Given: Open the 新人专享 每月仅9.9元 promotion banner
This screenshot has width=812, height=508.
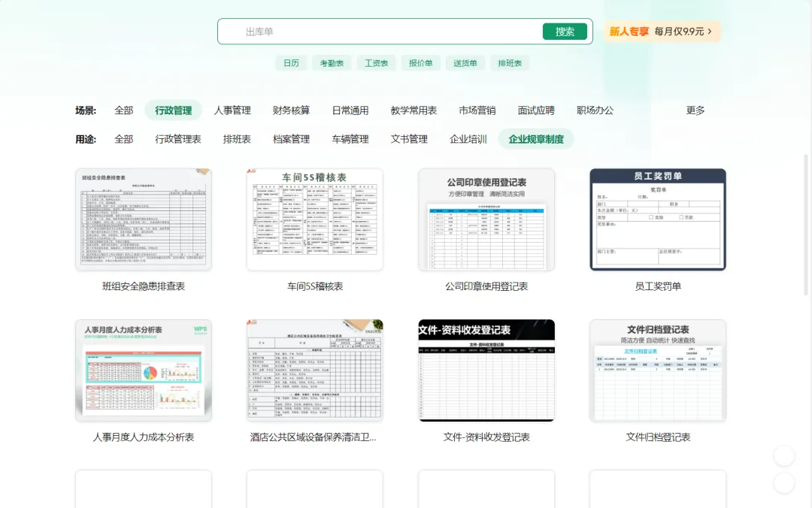Looking at the screenshot, I should [x=662, y=32].
